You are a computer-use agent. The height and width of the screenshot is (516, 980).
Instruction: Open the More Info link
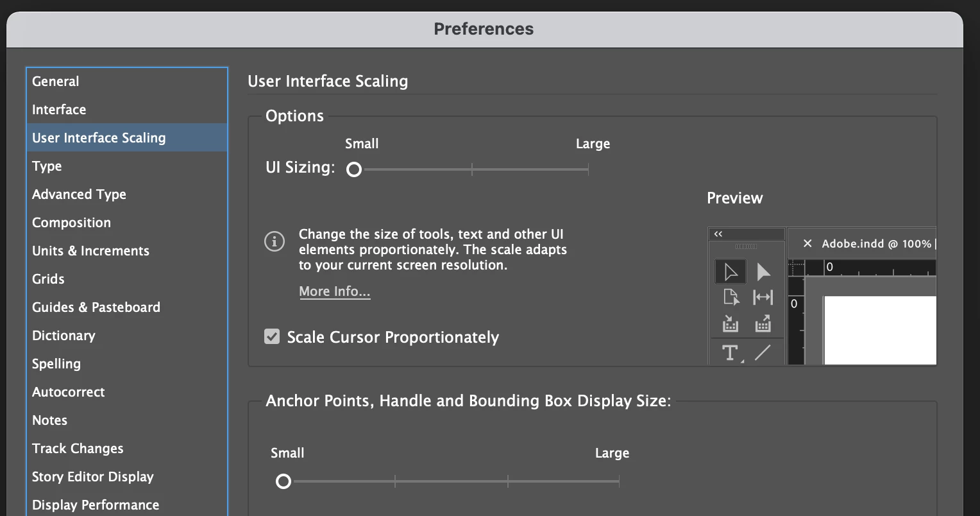click(334, 291)
